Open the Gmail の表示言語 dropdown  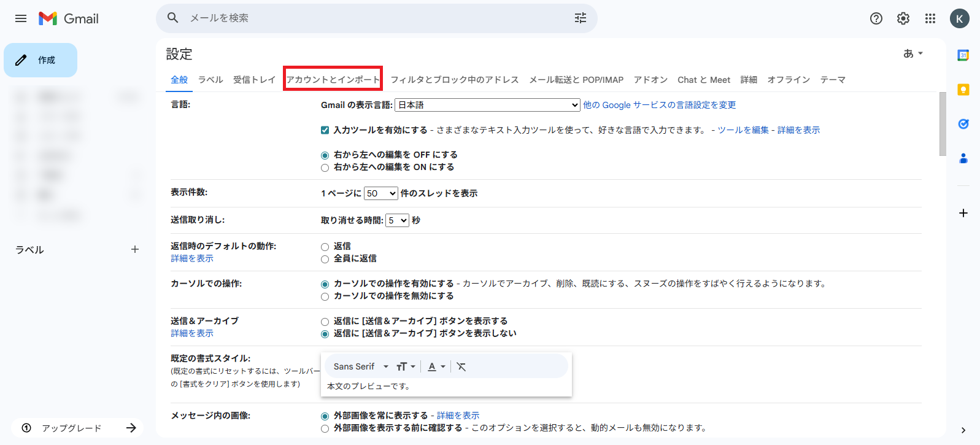(487, 105)
